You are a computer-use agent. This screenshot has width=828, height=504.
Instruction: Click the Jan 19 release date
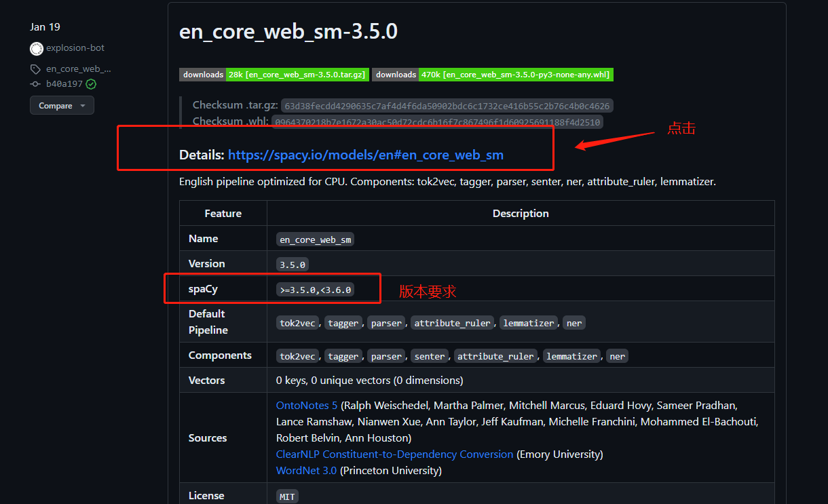pos(45,26)
